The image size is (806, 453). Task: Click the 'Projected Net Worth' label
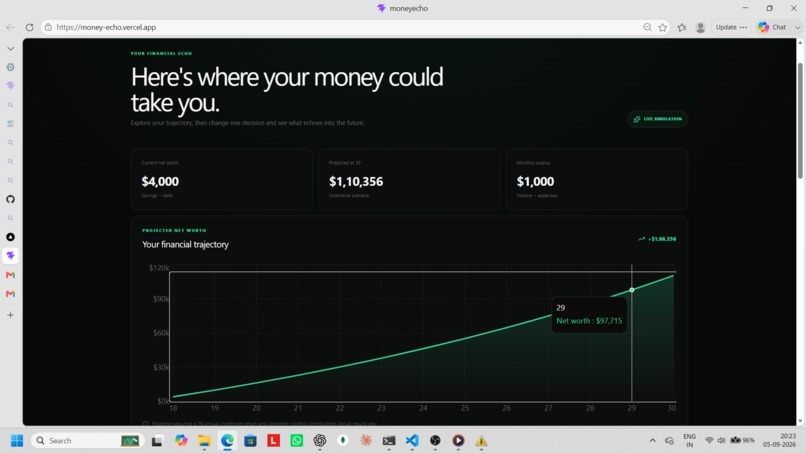pyautogui.click(x=174, y=230)
